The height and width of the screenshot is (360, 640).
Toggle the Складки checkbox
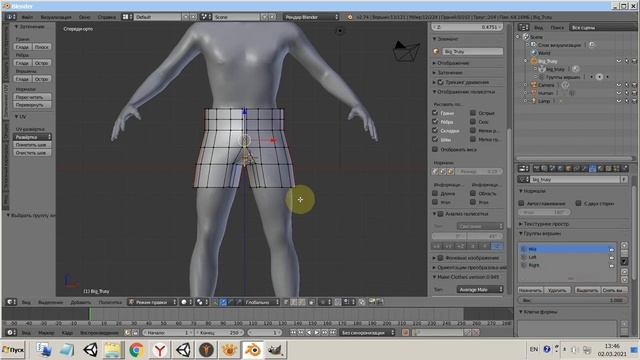pyautogui.click(x=435, y=131)
